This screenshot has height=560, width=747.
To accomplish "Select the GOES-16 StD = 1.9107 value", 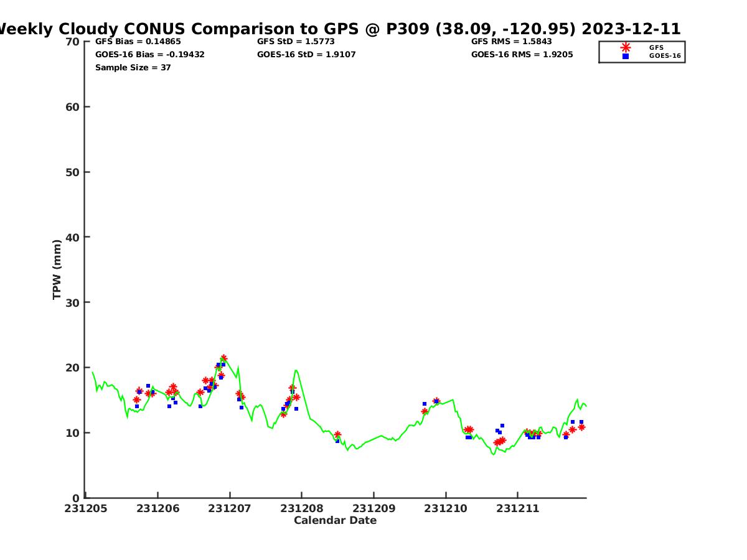I will click(x=306, y=55).
